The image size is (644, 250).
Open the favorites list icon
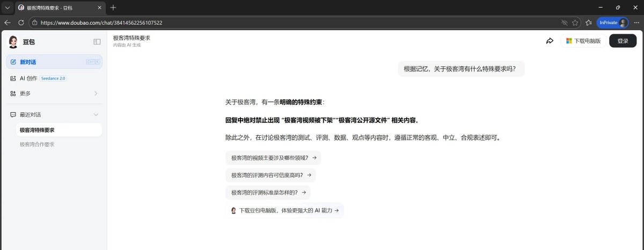(x=589, y=23)
